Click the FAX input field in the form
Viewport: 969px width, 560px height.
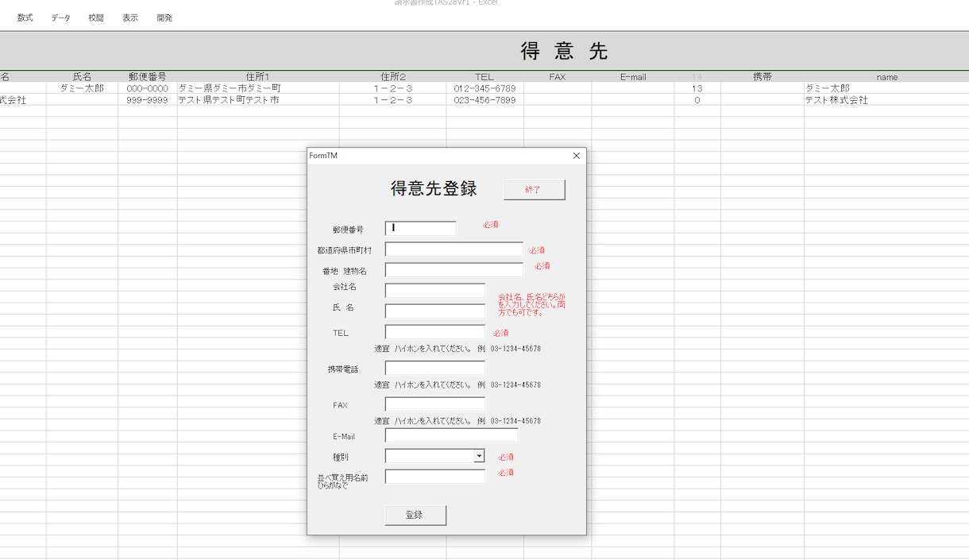point(435,404)
